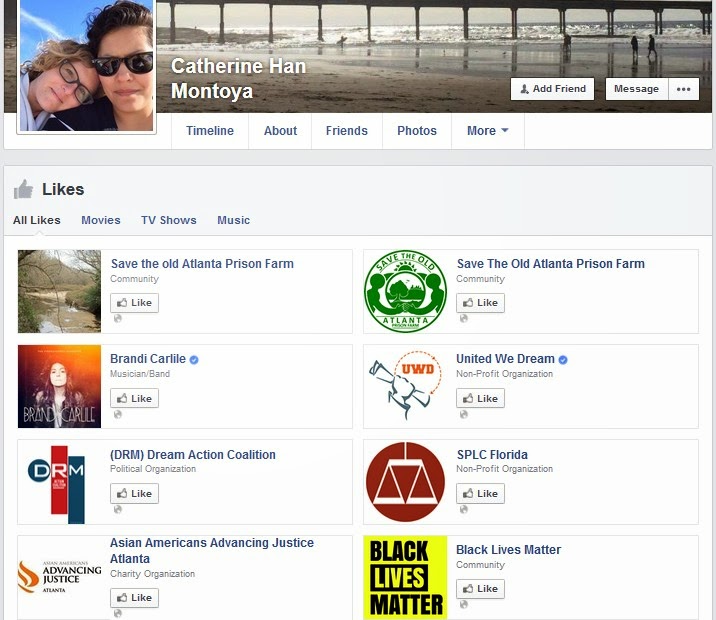Click the globe privacy icon under Brandi Carlile
The height and width of the screenshot is (620, 716).
pos(118,414)
